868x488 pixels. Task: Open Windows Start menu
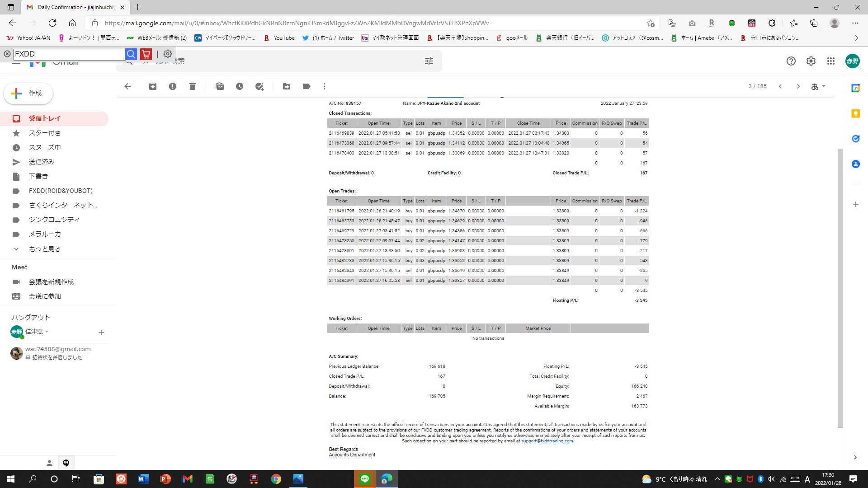pyautogui.click(x=11, y=479)
